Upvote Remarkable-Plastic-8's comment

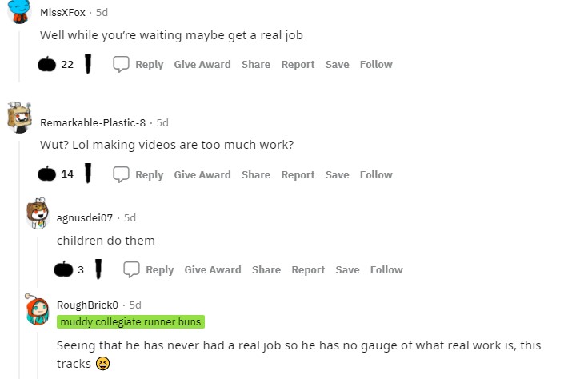point(47,174)
